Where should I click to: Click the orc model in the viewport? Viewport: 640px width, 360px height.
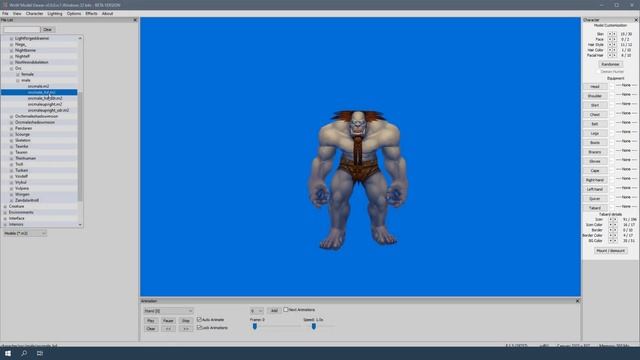coord(358,180)
